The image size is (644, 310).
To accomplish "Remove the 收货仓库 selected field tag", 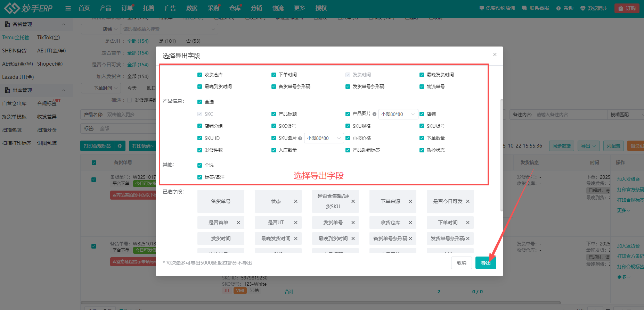I will (410, 223).
